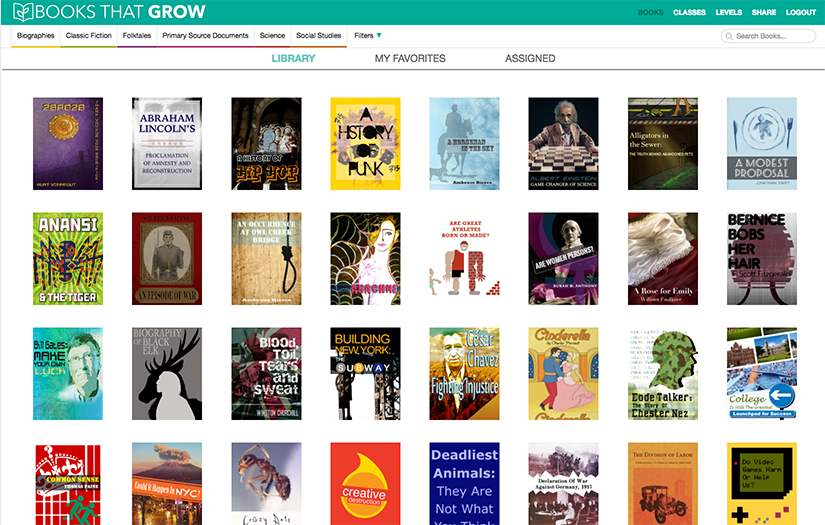Open A Rose for Emily book
The width and height of the screenshot is (825, 525).
[662, 259]
